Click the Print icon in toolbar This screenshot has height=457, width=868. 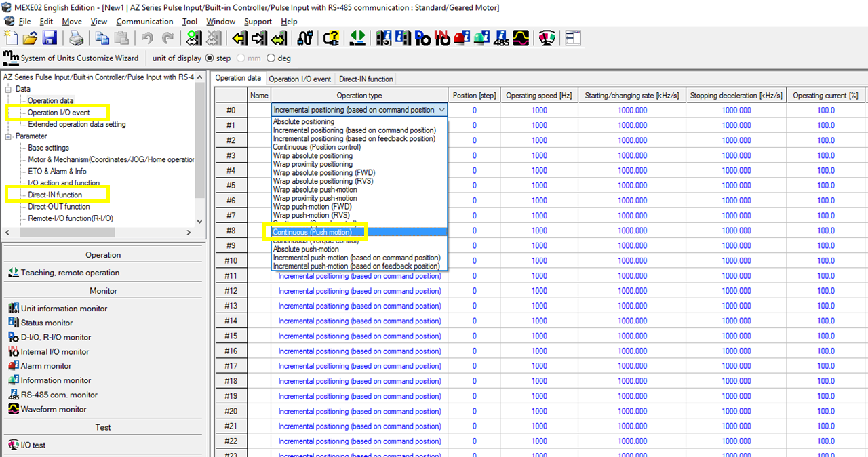point(75,38)
